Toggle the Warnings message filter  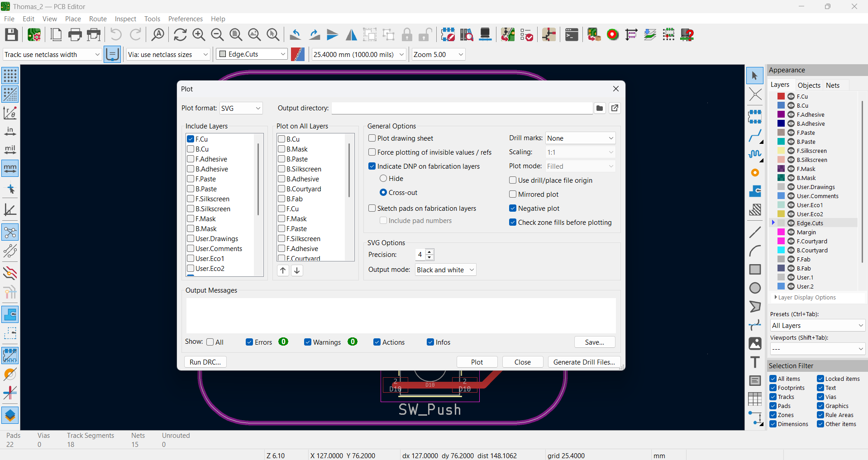pos(308,342)
